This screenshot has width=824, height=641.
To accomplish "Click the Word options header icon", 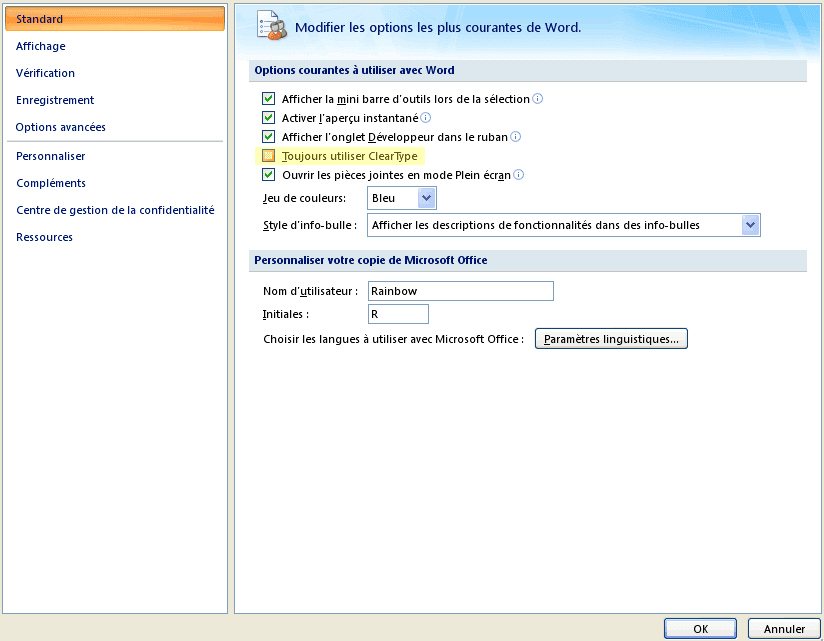I will pos(272,26).
